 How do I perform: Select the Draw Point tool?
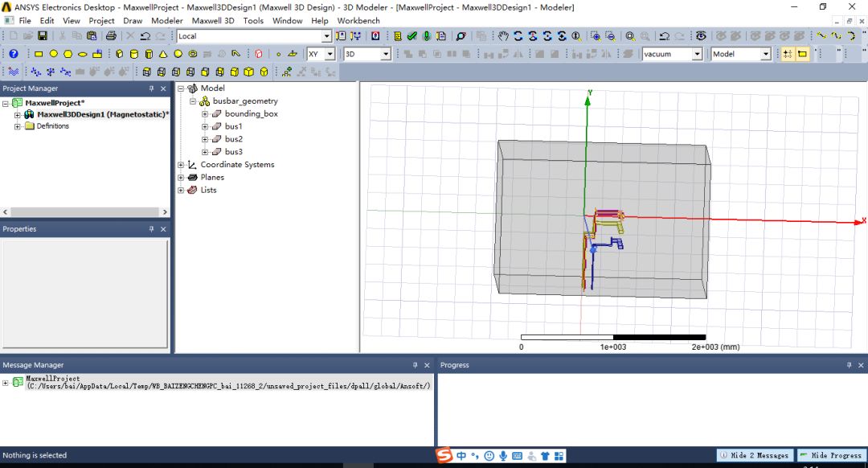pyautogui.click(x=278, y=54)
